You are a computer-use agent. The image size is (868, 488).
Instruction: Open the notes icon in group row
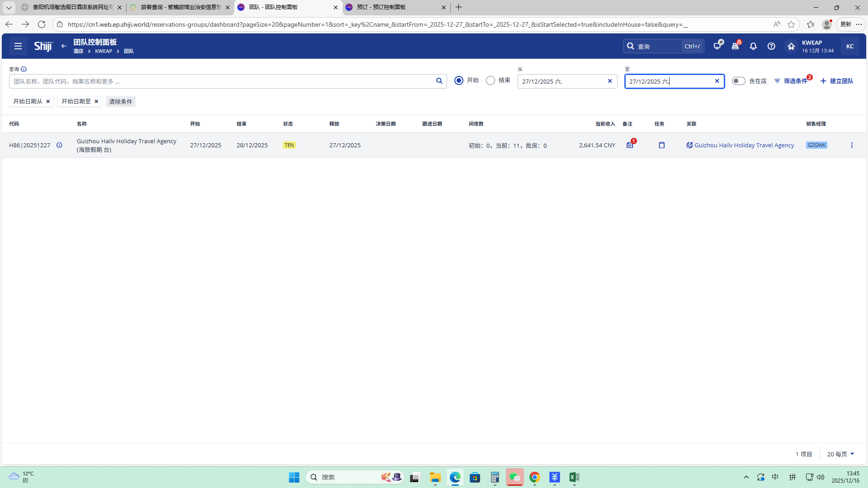click(630, 145)
